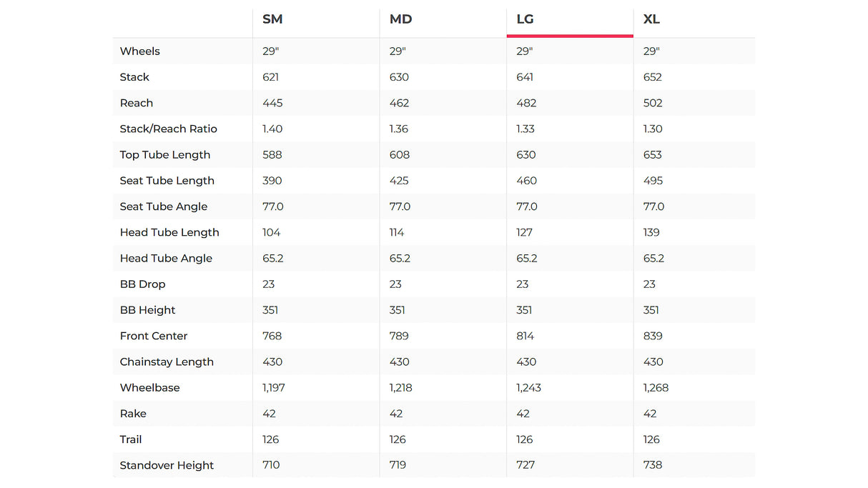The height and width of the screenshot is (488, 868).
Task: Select the Seat Tube Angle label
Action: 164,206
